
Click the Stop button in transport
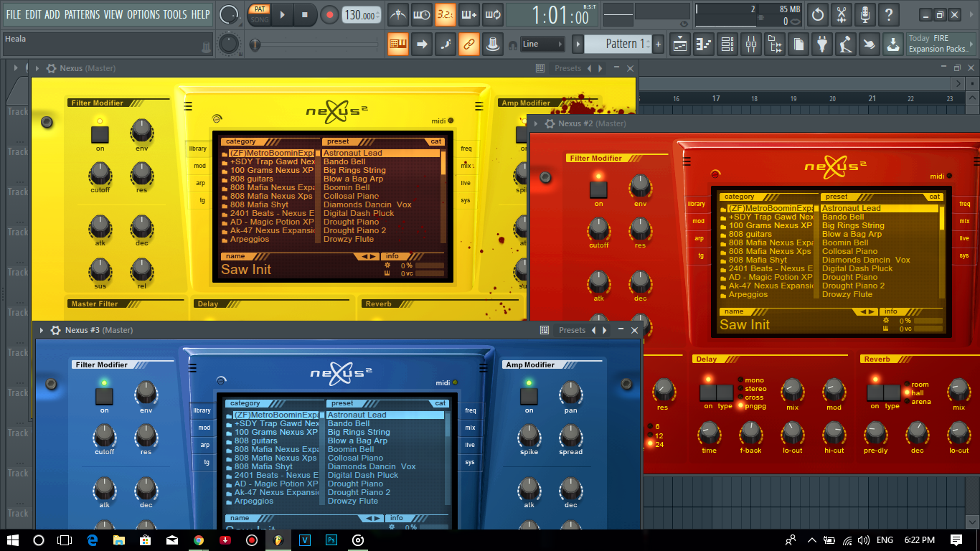[305, 14]
